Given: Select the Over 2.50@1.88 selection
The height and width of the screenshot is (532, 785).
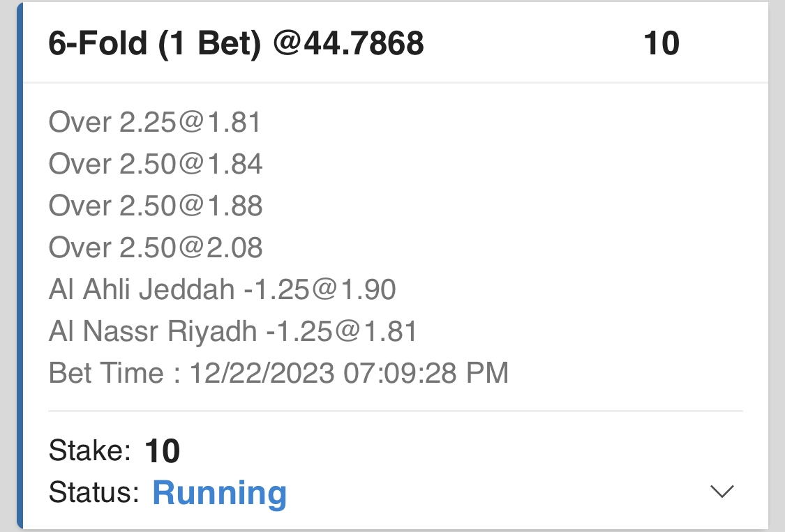Looking at the screenshot, I should click(156, 206).
